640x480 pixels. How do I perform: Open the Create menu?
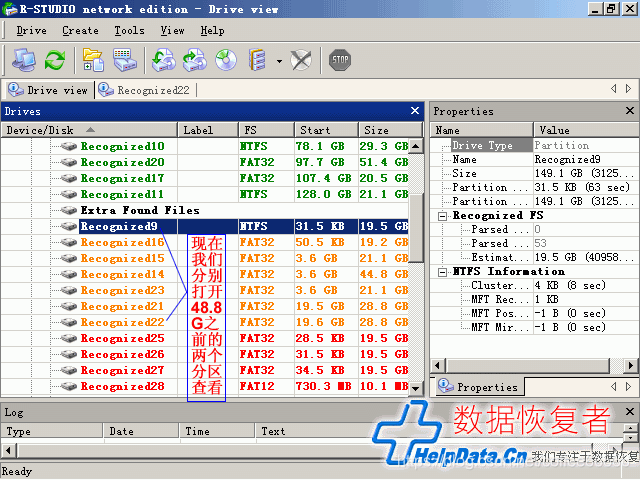point(80,31)
